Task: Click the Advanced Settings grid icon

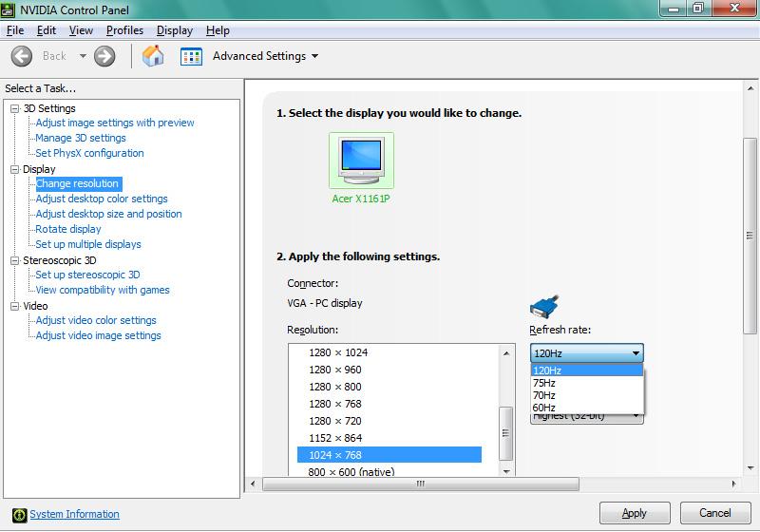Action: (191, 56)
